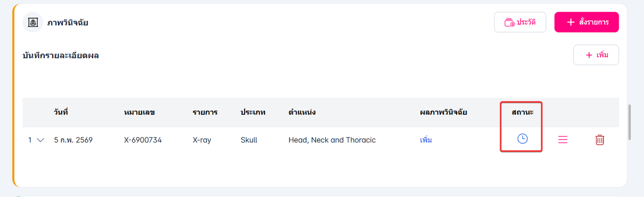Select the Head, Neck and Thoracic cell
This screenshot has width=644, height=197.
(332, 140)
